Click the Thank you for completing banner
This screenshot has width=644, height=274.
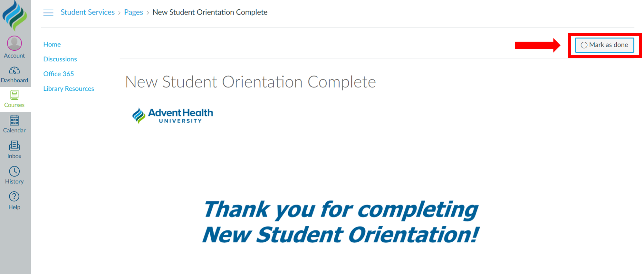coord(341,222)
